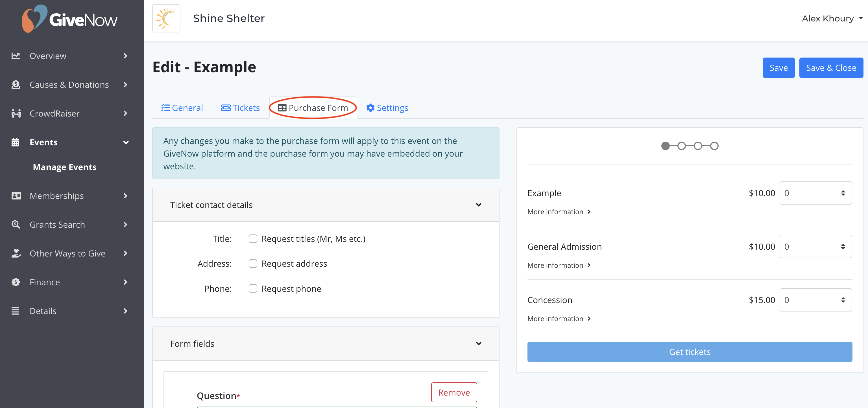Collapse the Form fields section
Image resolution: width=868 pixels, height=408 pixels.
point(479,343)
